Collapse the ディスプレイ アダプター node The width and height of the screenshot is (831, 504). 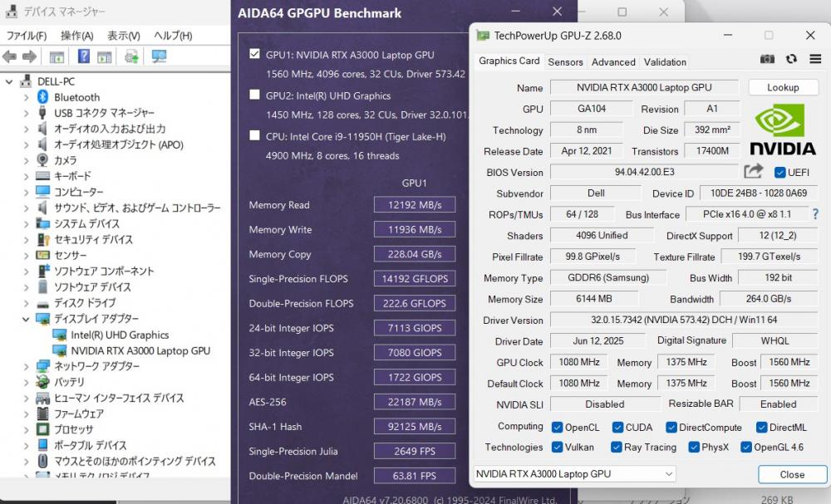coord(26,319)
